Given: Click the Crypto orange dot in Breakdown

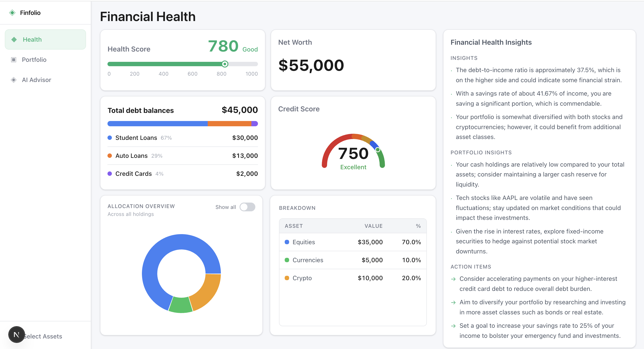Looking at the screenshot, I should click(287, 278).
